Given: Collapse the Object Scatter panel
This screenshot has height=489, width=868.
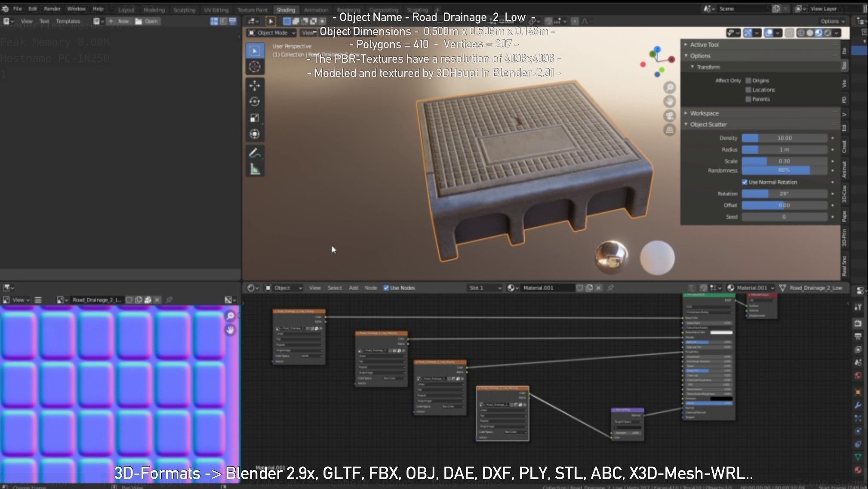Looking at the screenshot, I should pos(760,124).
